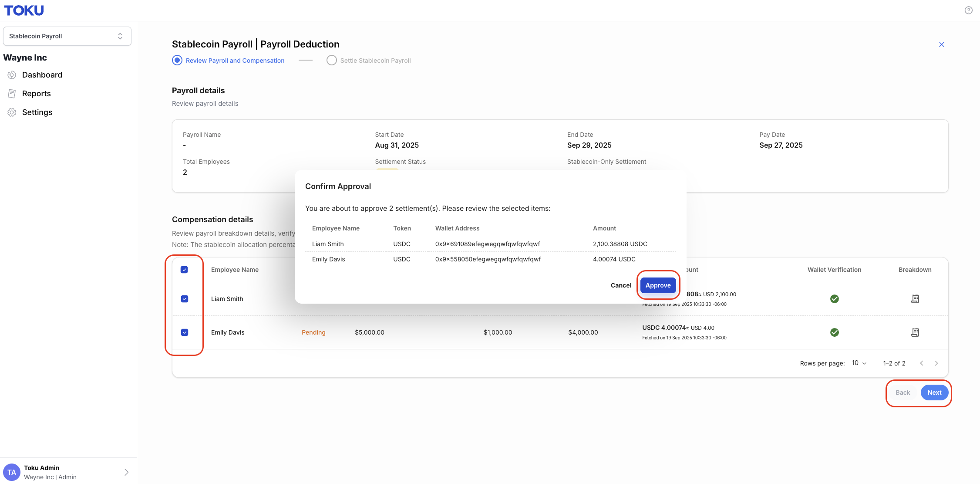The width and height of the screenshot is (980, 484).
Task: Click the Next button
Action: pyautogui.click(x=934, y=393)
